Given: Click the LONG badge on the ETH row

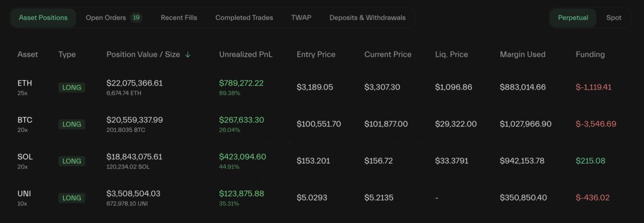Looking at the screenshot, I should [x=72, y=87].
